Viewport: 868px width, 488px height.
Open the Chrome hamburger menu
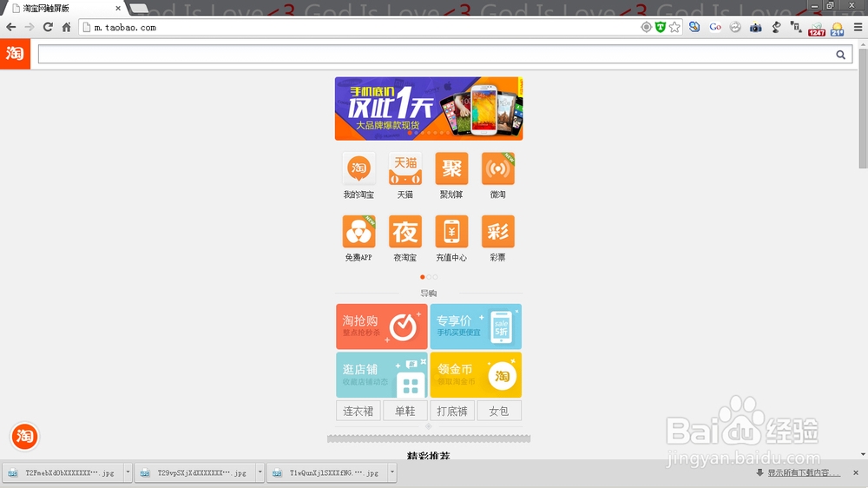(x=858, y=27)
